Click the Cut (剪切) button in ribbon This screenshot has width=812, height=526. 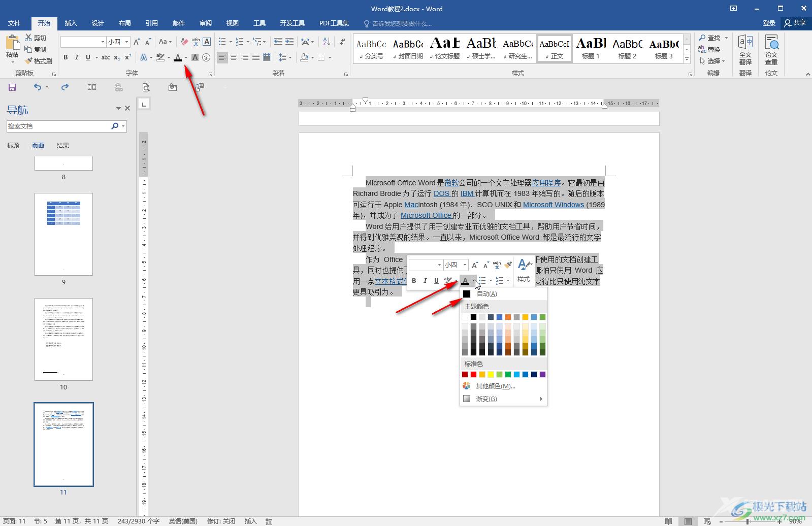pyautogui.click(x=36, y=38)
